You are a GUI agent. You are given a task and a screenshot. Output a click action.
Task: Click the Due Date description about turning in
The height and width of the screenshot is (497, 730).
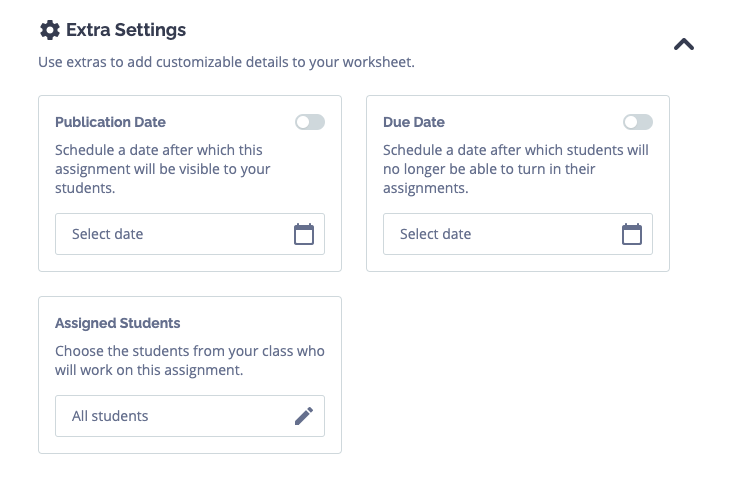point(516,169)
